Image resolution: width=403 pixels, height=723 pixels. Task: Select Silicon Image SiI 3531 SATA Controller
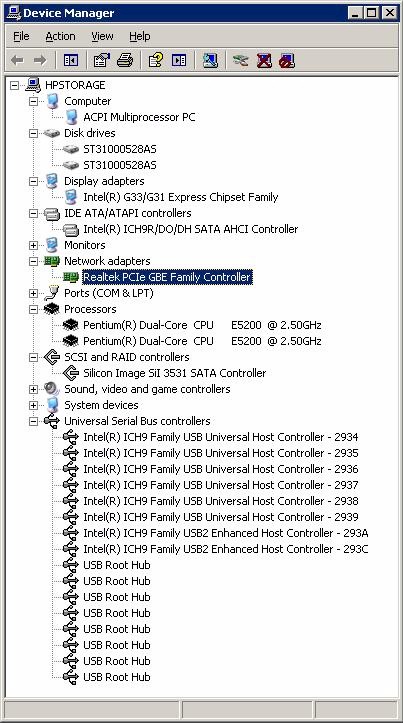174,373
